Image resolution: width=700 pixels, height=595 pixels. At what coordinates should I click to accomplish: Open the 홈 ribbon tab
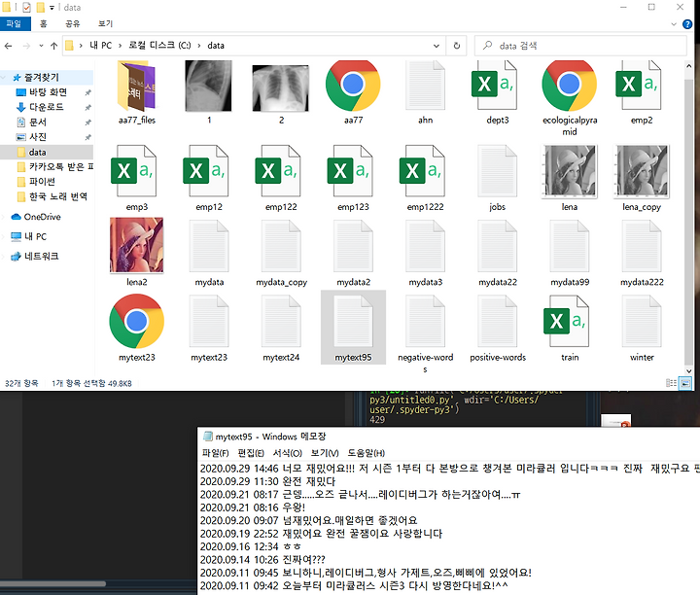point(44,23)
